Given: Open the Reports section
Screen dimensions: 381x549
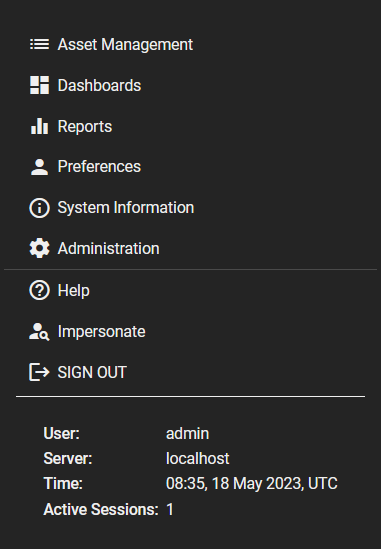Looking at the screenshot, I should (x=85, y=126).
